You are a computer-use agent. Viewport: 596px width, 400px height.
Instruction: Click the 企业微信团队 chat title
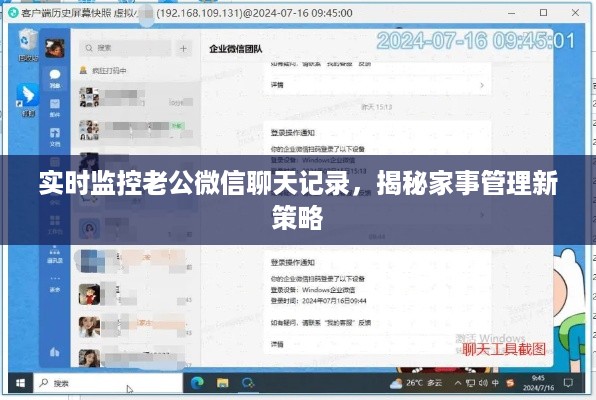pyautogui.click(x=236, y=49)
